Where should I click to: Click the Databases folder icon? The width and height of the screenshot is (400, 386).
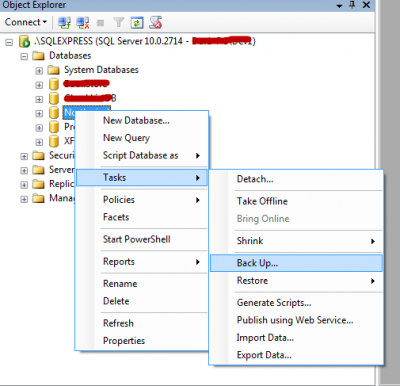click(38, 56)
